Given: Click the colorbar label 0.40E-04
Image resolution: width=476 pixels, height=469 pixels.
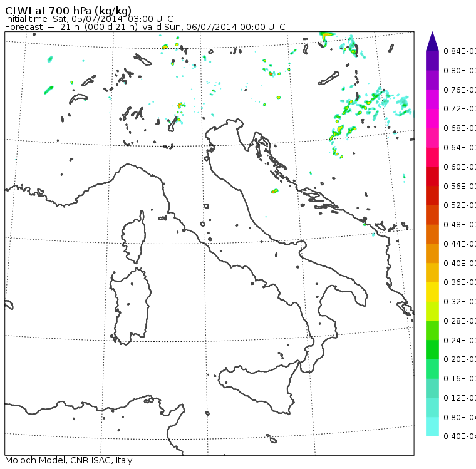Looking at the screenshot, I should (460, 436).
